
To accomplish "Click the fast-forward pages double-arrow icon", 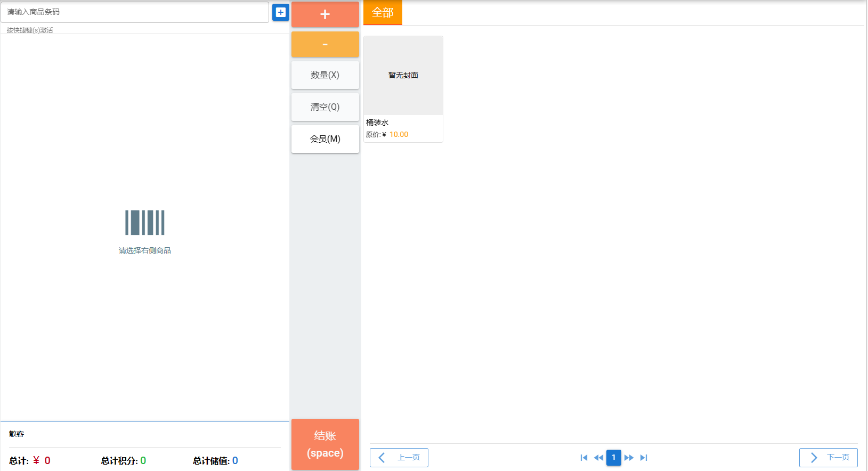I will [629, 458].
